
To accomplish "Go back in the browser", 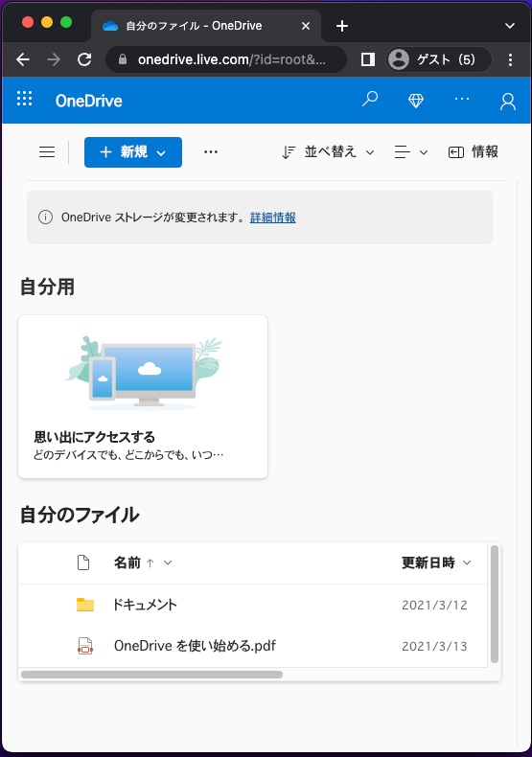I will tap(23, 59).
